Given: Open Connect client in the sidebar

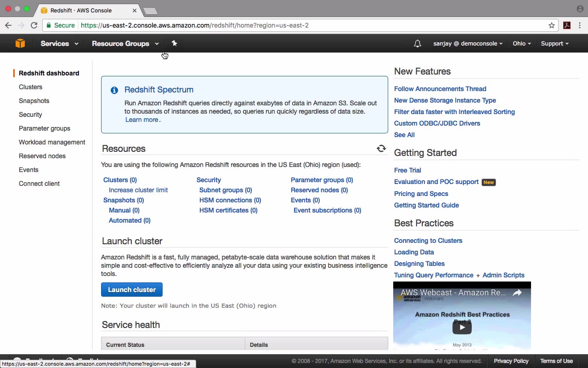Looking at the screenshot, I should (39, 184).
